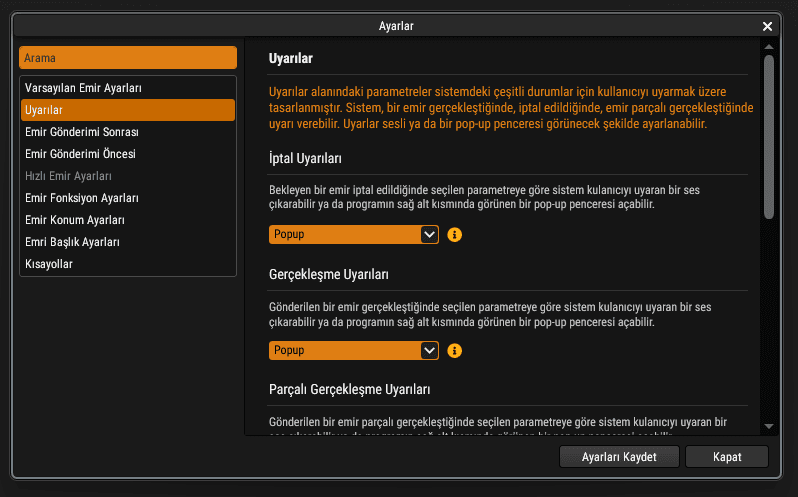Close the Ayarlar dialog with X
Image resolution: width=798 pixels, height=497 pixels.
point(767,26)
